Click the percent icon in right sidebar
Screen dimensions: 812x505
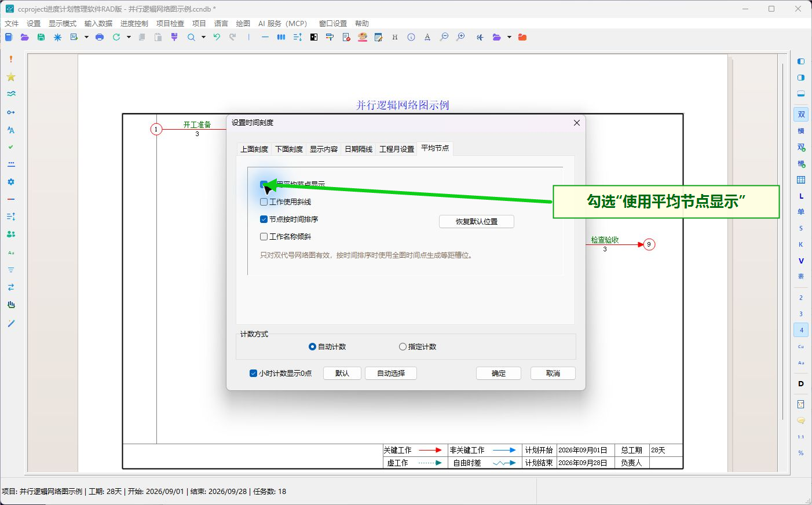tap(801, 453)
